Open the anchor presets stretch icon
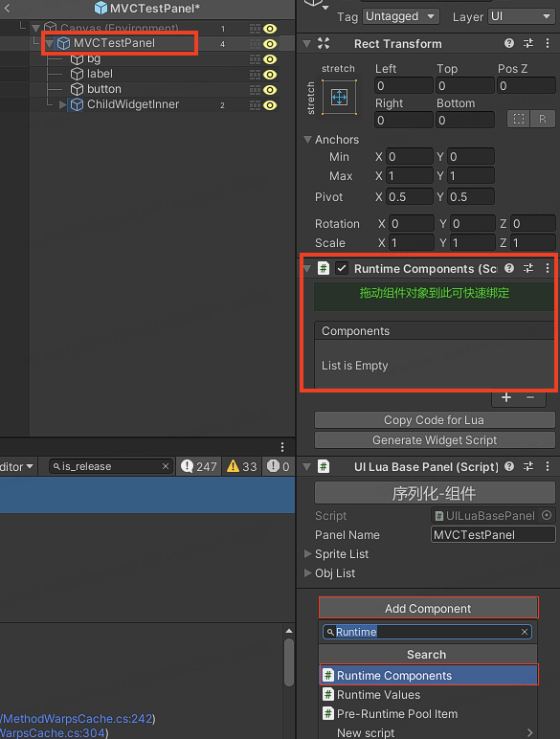Viewport: 560px width, 739px height. [x=339, y=98]
